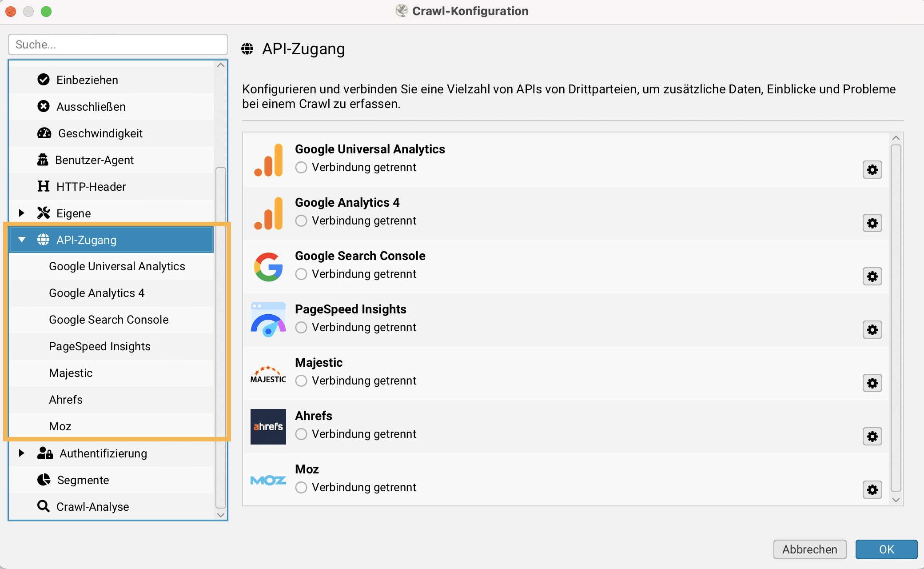Click the 'Segmente' label in sidebar
This screenshot has height=569, width=924.
point(83,480)
